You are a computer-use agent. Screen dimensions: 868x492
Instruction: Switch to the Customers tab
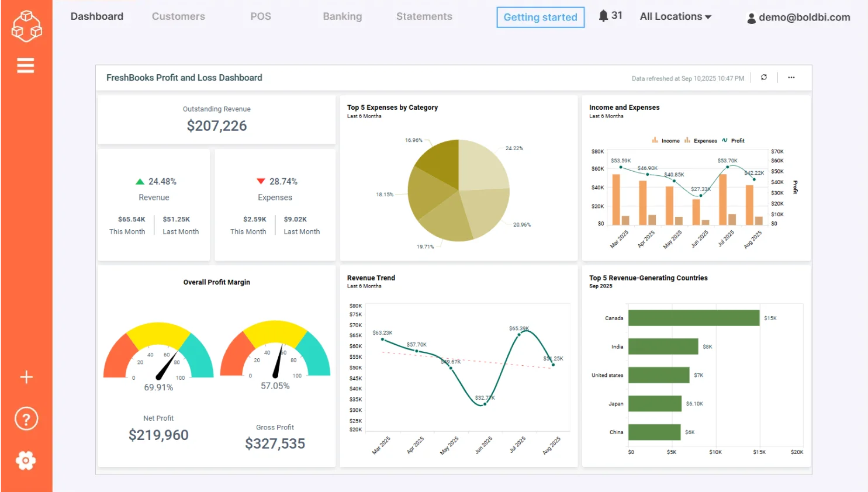(178, 16)
